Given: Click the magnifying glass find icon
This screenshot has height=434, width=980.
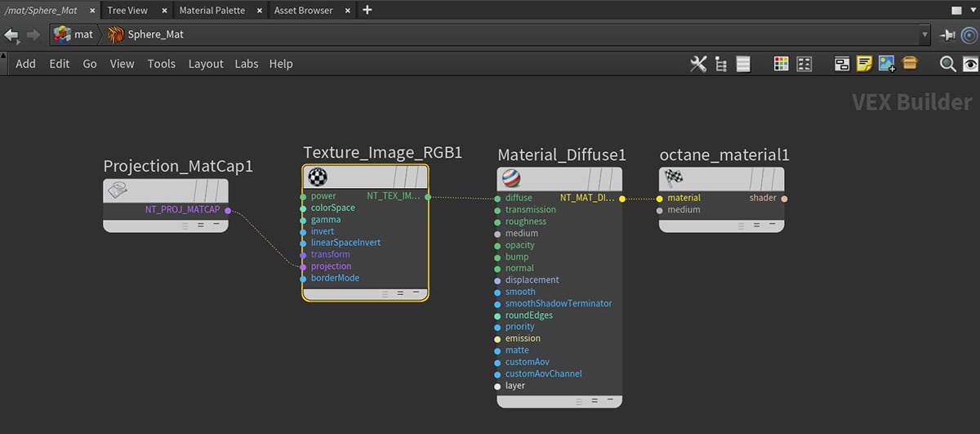Looking at the screenshot, I should point(947,64).
